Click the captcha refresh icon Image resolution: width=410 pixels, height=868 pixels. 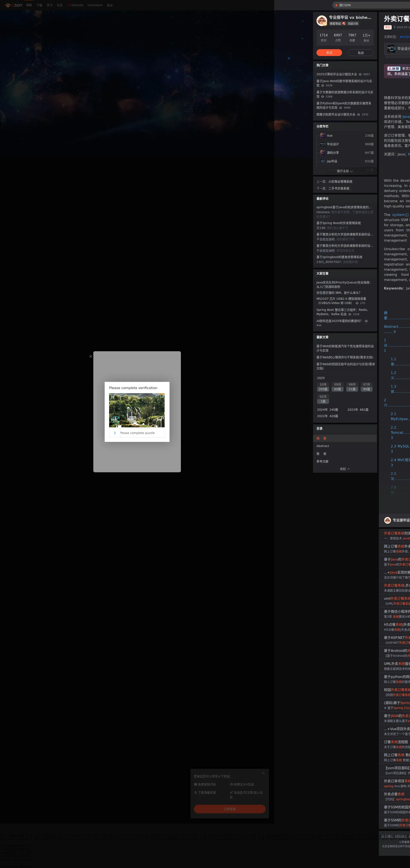tap(162, 396)
